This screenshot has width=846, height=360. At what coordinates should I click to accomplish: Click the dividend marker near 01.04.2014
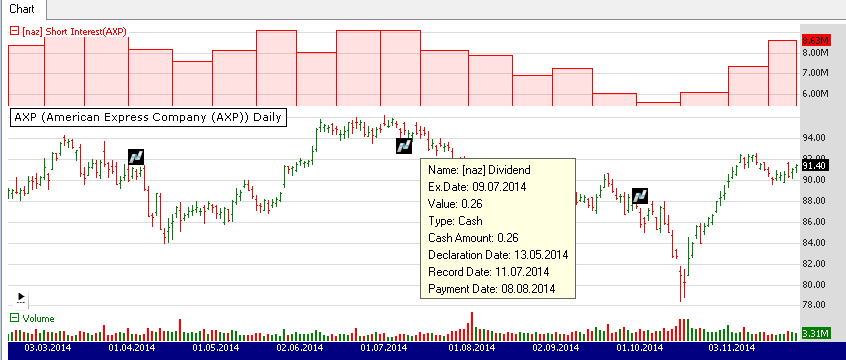click(136, 157)
